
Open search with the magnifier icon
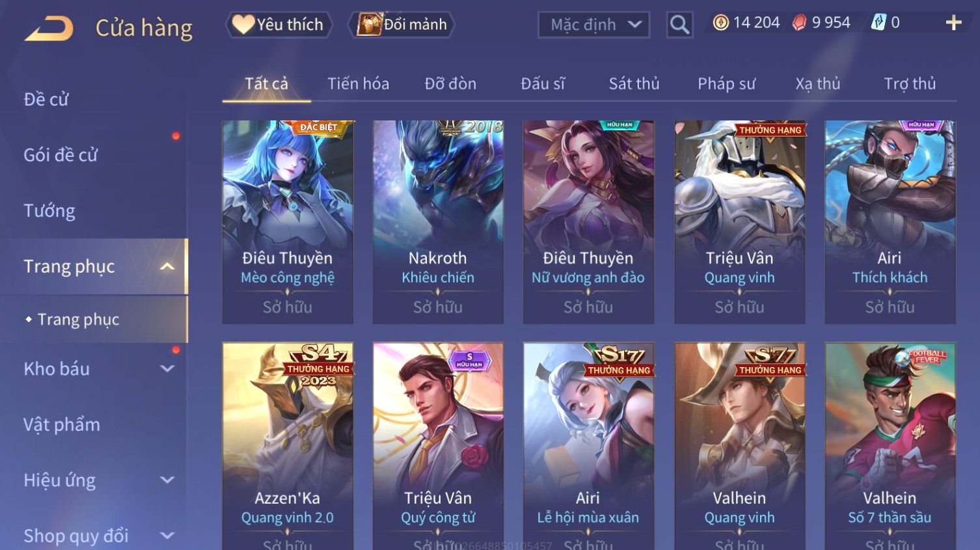(679, 25)
